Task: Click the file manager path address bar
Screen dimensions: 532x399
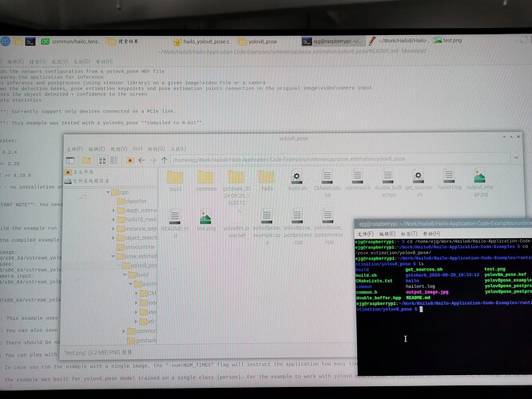Action: (x=340, y=159)
